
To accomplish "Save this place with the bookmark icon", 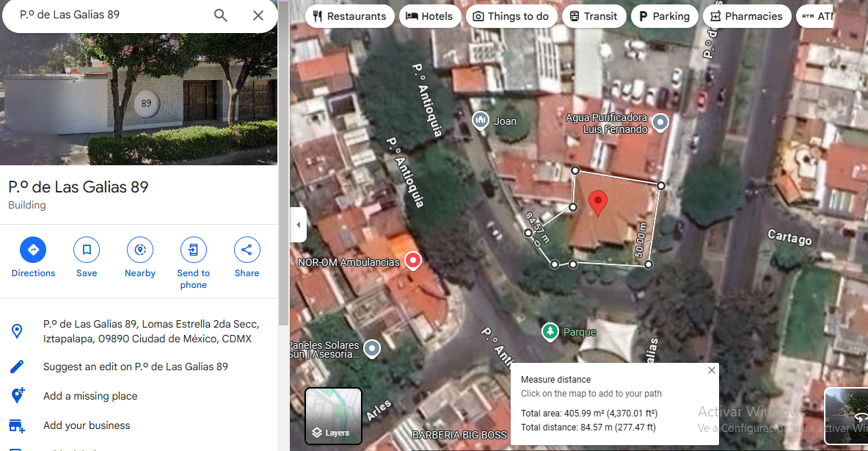I will click(x=87, y=257).
